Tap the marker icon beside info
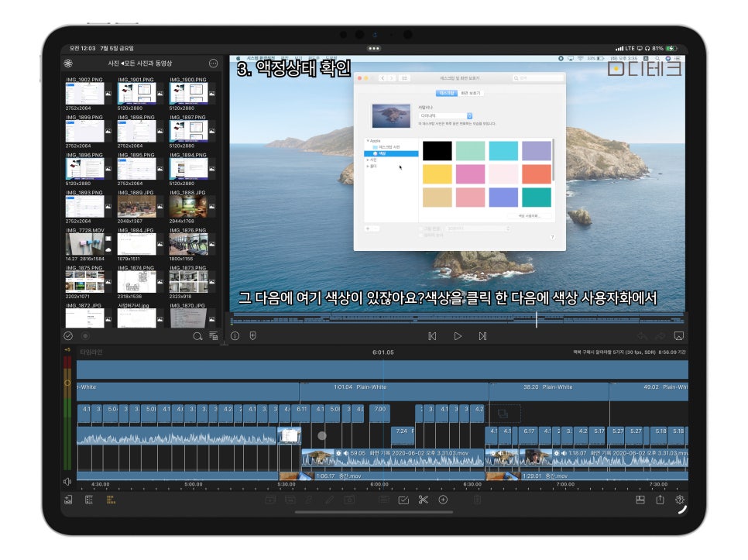The image size is (748, 560). (x=253, y=336)
